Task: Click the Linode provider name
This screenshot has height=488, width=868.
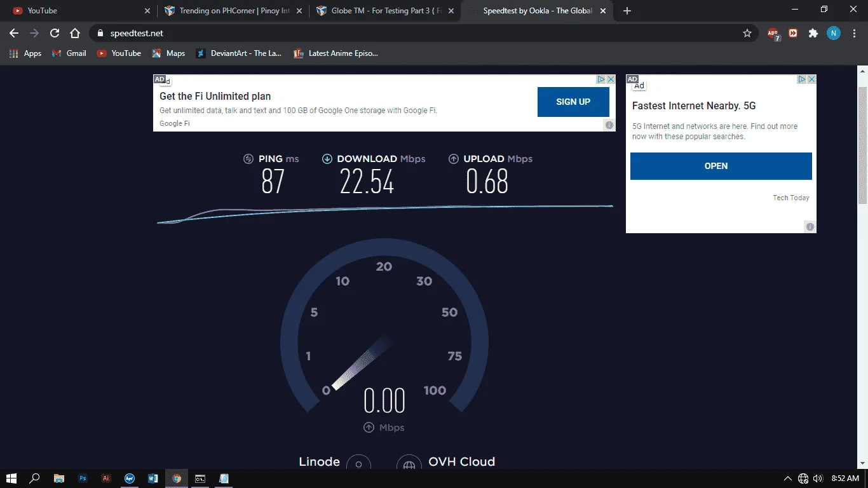Action: 319,462
